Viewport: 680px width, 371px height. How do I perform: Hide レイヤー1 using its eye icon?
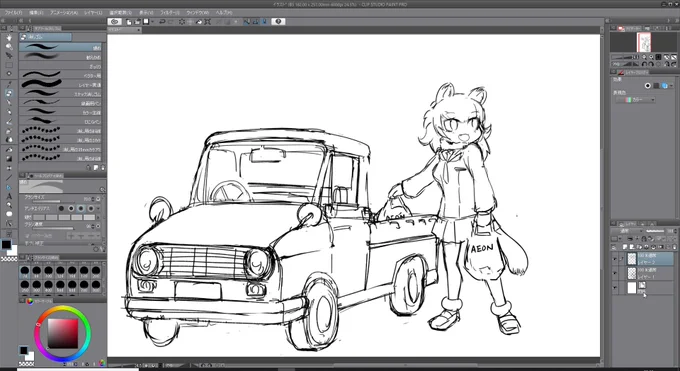(x=615, y=273)
